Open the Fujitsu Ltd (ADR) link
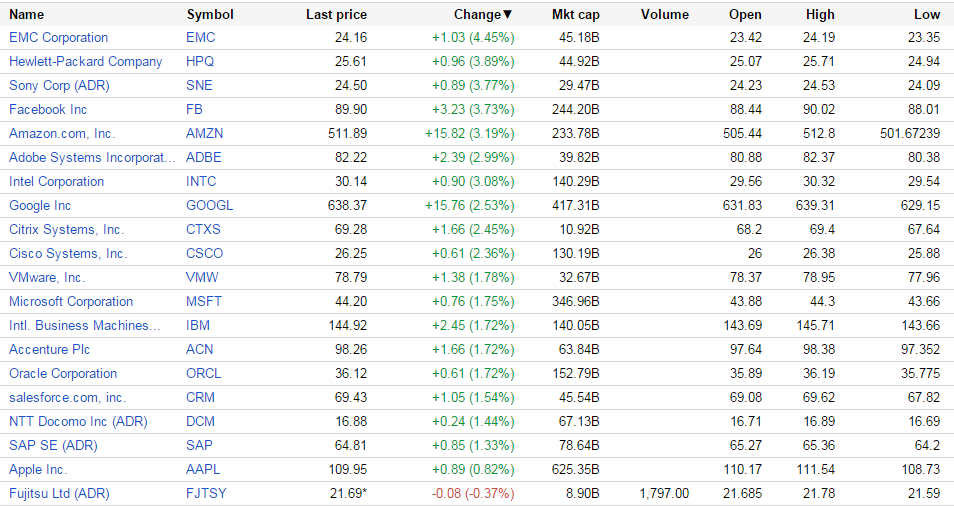Screen dimensions: 954x506 (59, 494)
